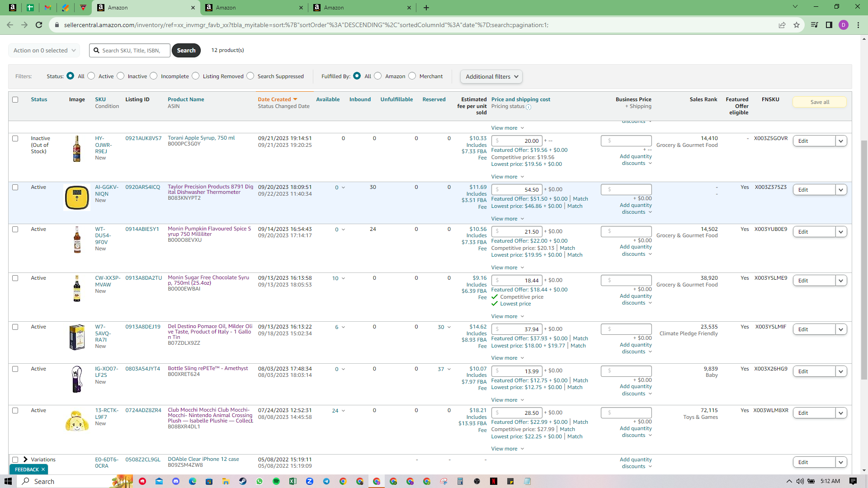Switch to the third Amazon tab
Screen dimensions: 868x488
(362, 8)
